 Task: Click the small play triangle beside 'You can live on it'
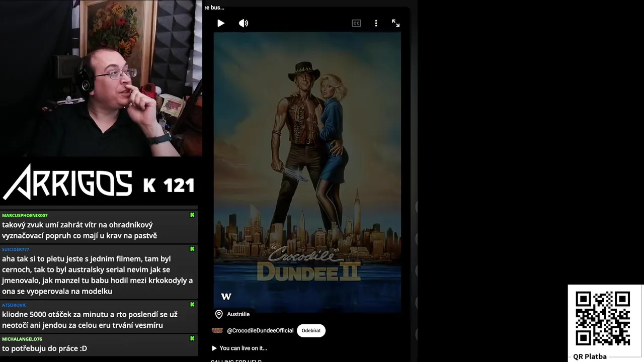tap(214, 348)
